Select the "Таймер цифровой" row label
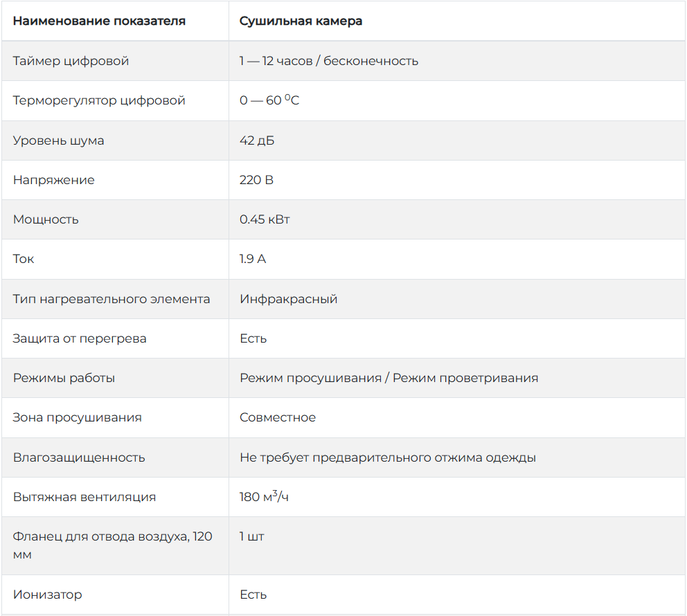The image size is (687, 616). 71,61
